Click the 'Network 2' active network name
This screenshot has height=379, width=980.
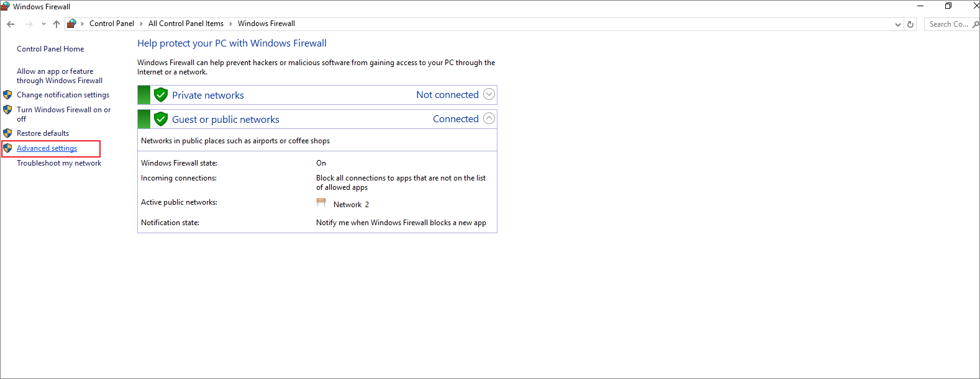(351, 205)
